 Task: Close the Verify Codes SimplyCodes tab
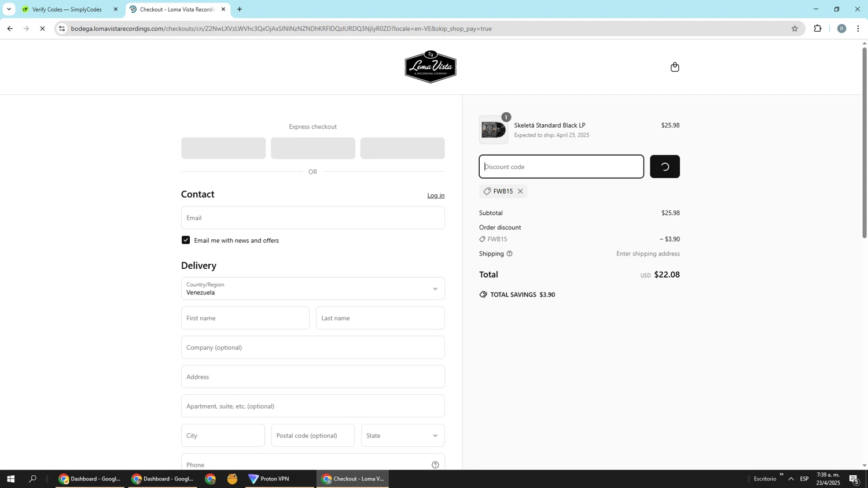(115, 9)
